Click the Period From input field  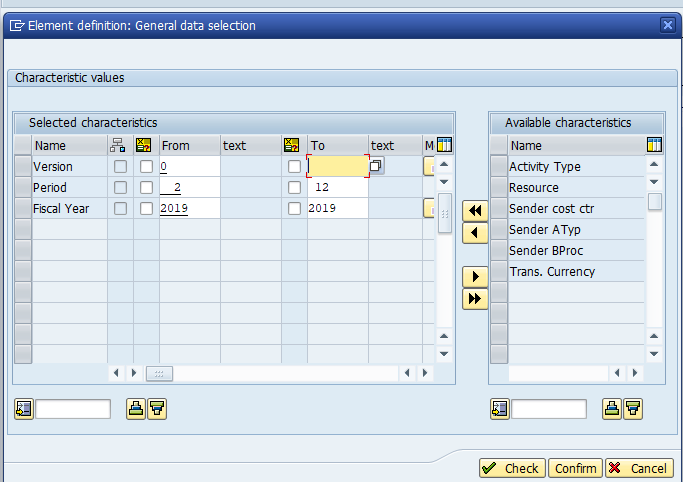pos(188,188)
